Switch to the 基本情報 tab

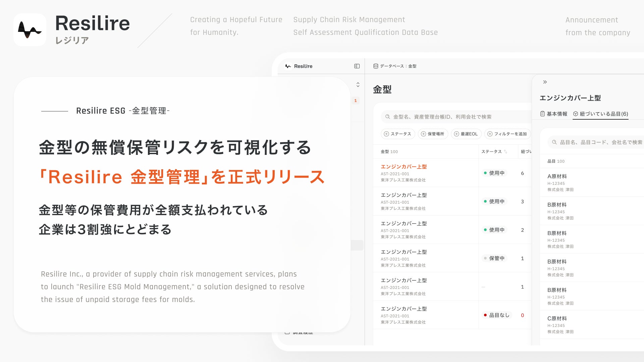pos(554,114)
